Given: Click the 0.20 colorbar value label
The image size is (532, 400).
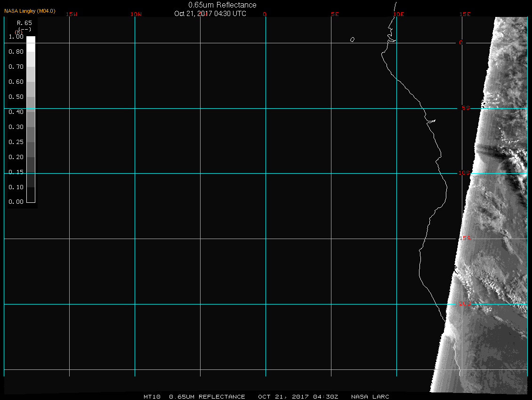Looking at the screenshot, I should click(16, 157).
